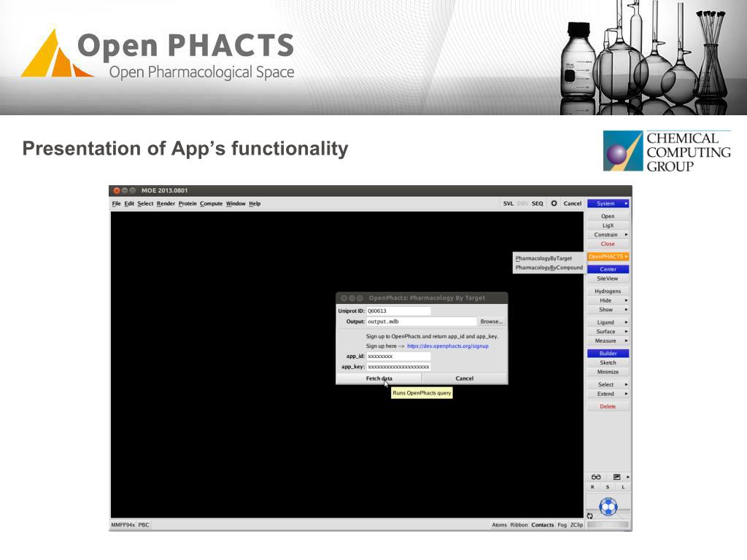The image size is (747, 560).
Task: Toggle SEQ sequence editor
Action: 538,203
